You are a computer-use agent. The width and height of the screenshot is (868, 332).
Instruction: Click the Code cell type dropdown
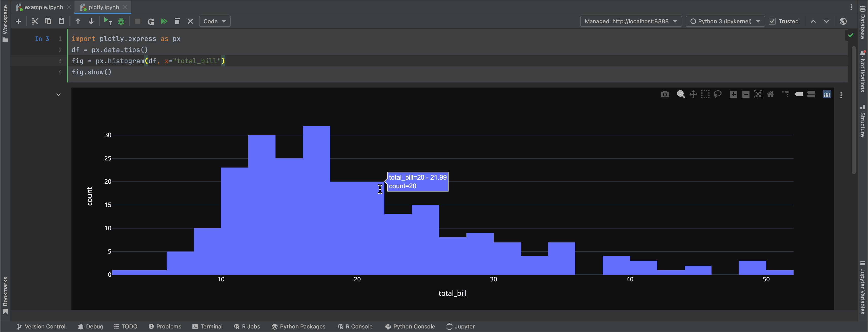pos(214,21)
